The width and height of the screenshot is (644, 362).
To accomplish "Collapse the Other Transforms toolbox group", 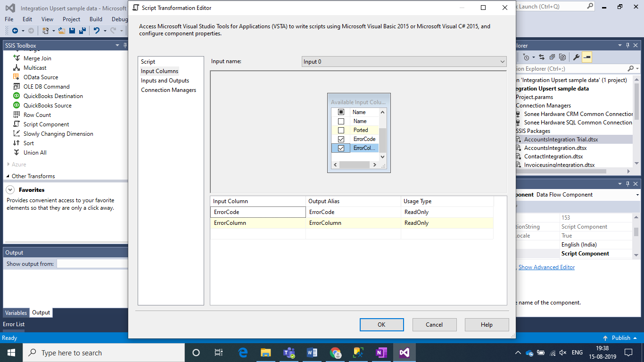I will click(x=8, y=176).
